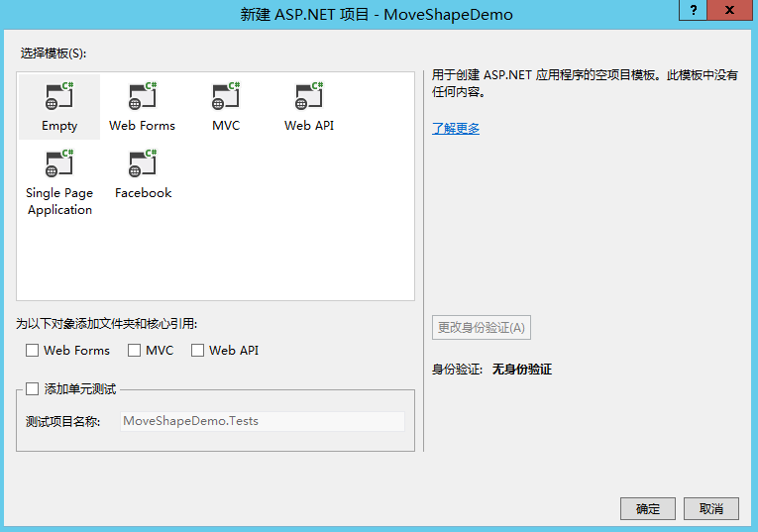The width and height of the screenshot is (758, 532).
Task: Choose the Single Page Application template
Action: pos(59,182)
